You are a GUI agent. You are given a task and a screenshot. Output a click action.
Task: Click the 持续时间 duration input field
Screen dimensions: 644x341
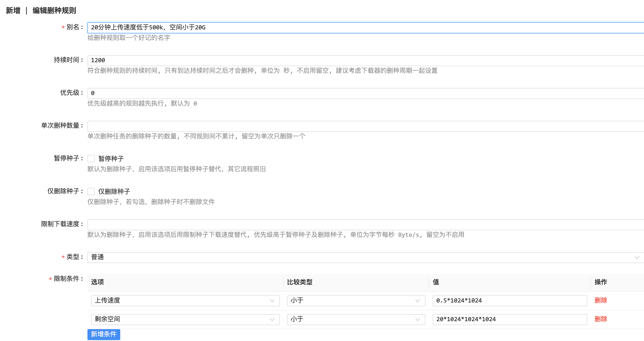point(365,60)
